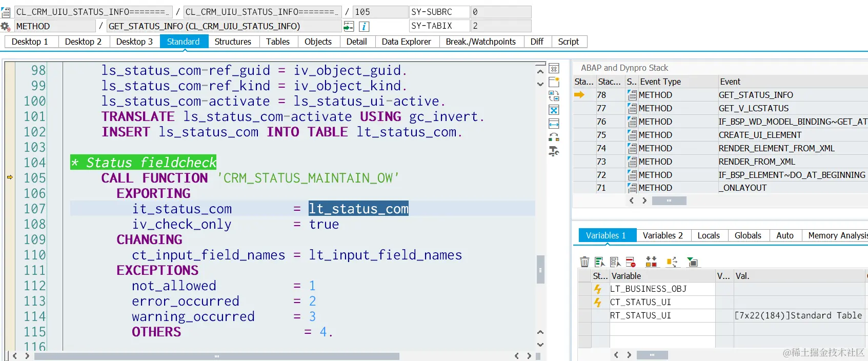Screen dimensions: 868x361
Task: Open the Break./Watchpoints tab
Action: [x=480, y=42]
